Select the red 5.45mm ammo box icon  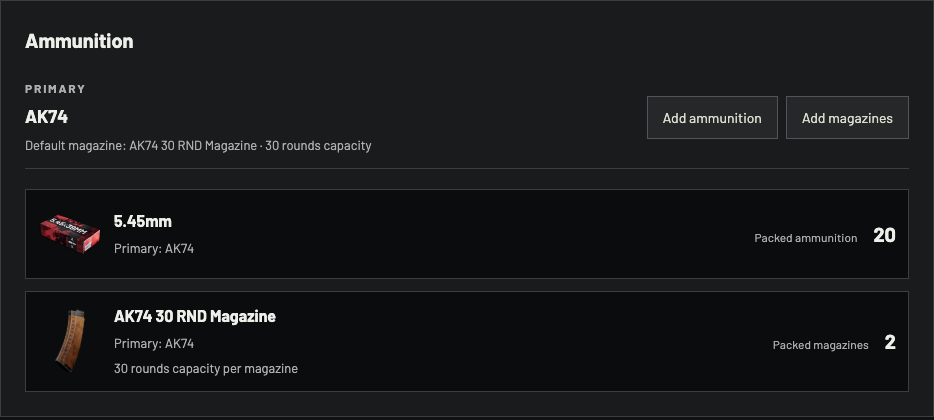(x=70, y=234)
